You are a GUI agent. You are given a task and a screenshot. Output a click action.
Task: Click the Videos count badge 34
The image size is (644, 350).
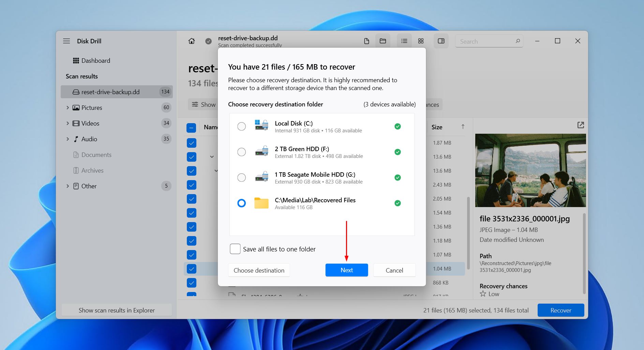[166, 123]
